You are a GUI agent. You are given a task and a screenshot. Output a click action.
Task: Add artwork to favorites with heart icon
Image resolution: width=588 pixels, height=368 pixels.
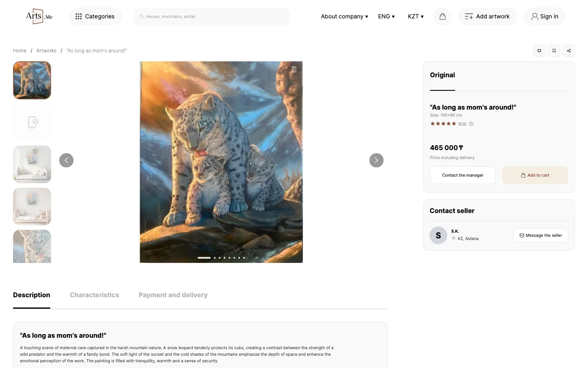pyautogui.click(x=539, y=51)
